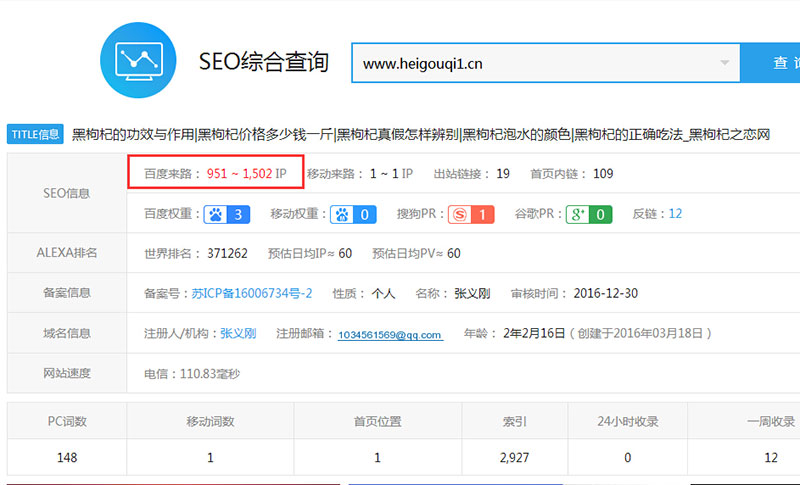Click the 百度权重 value 3 badge
800x485 pixels.
238,214
